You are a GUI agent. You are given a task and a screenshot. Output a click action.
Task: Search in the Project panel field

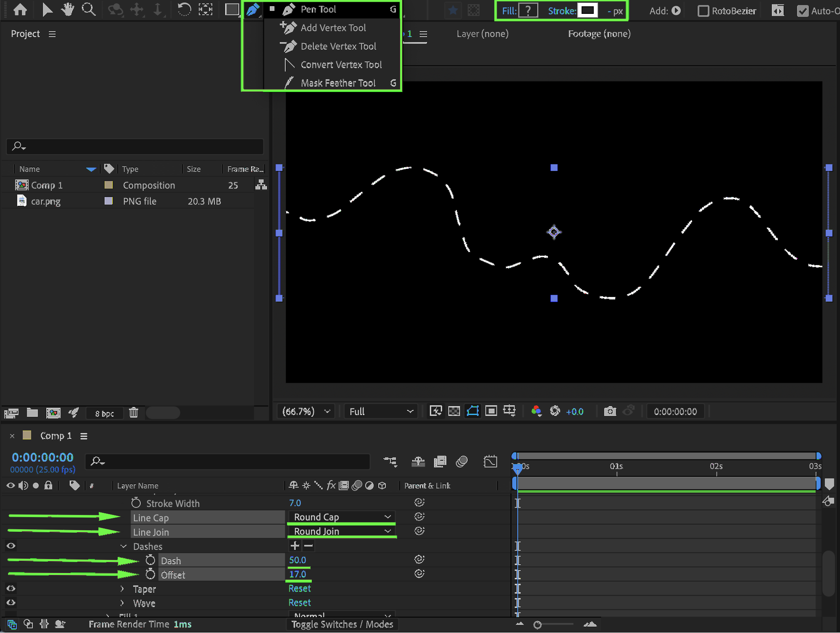pyautogui.click(x=135, y=146)
